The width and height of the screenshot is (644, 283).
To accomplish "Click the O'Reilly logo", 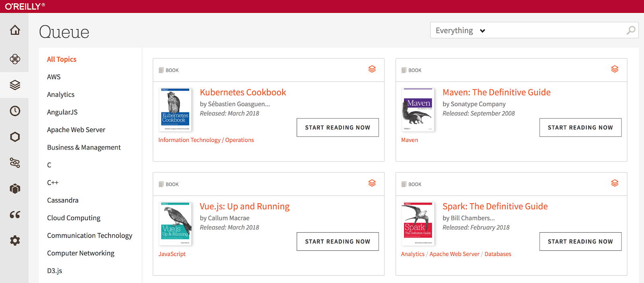I will pyautogui.click(x=25, y=6).
